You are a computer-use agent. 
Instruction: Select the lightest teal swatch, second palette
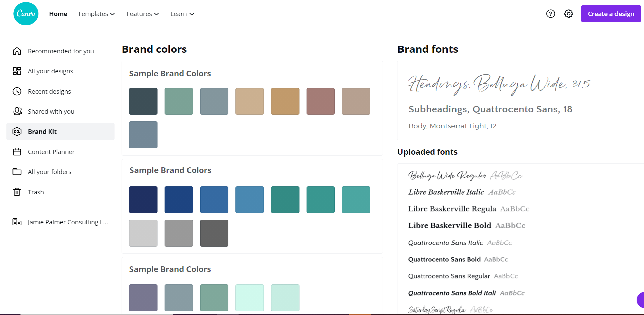[x=356, y=200]
